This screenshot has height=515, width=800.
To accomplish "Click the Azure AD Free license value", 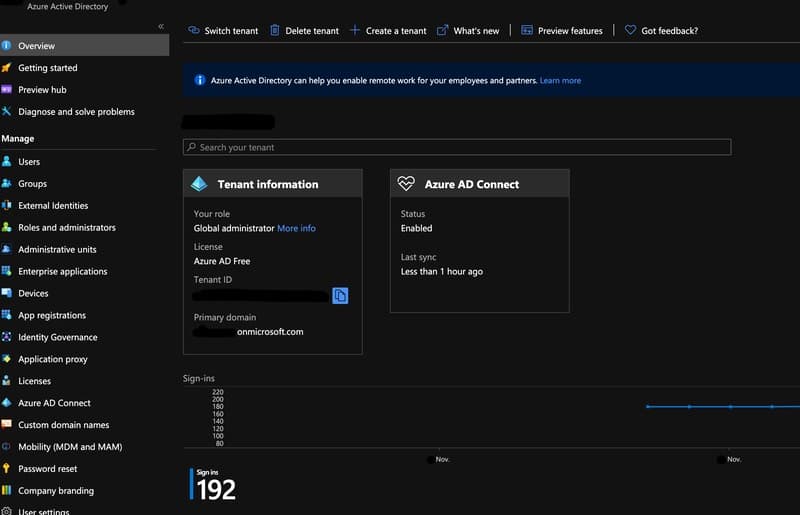I will click(x=222, y=261).
